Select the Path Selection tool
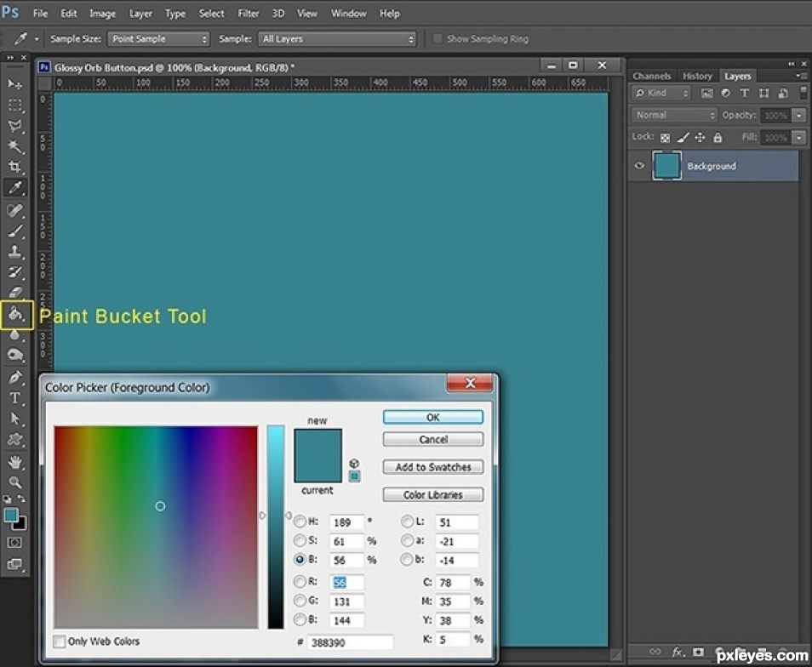The height and width of the screenshot is (667, 812). click(x=15, y=419)
